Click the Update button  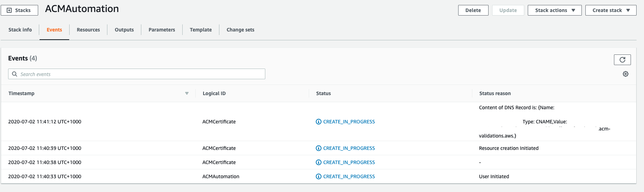click(508, 10)
